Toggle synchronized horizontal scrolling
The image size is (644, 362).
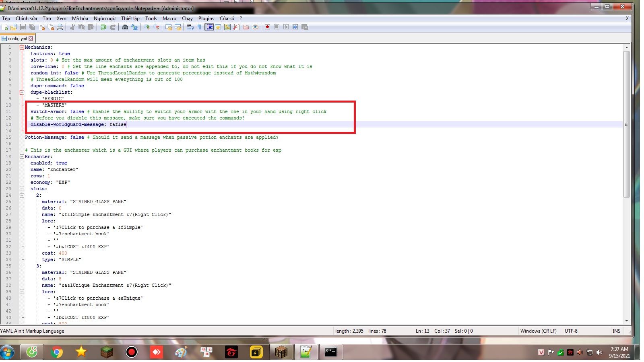(178, 27)
